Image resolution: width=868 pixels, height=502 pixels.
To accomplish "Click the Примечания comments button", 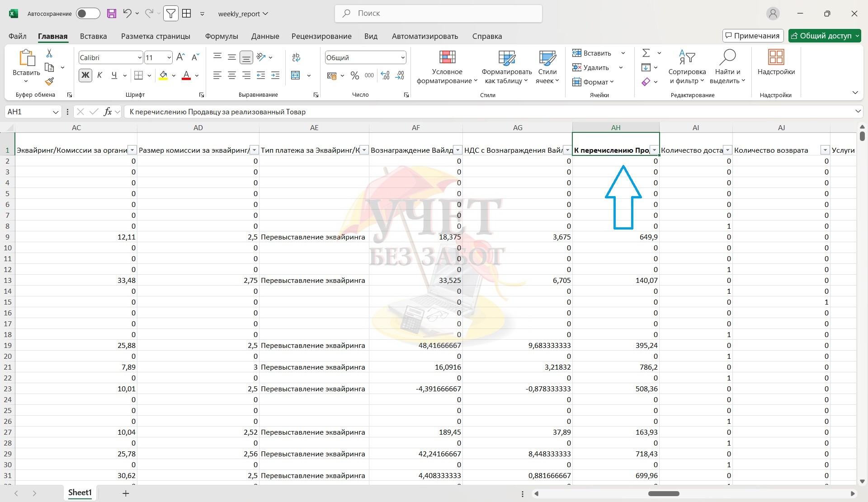I will [752, 36].
